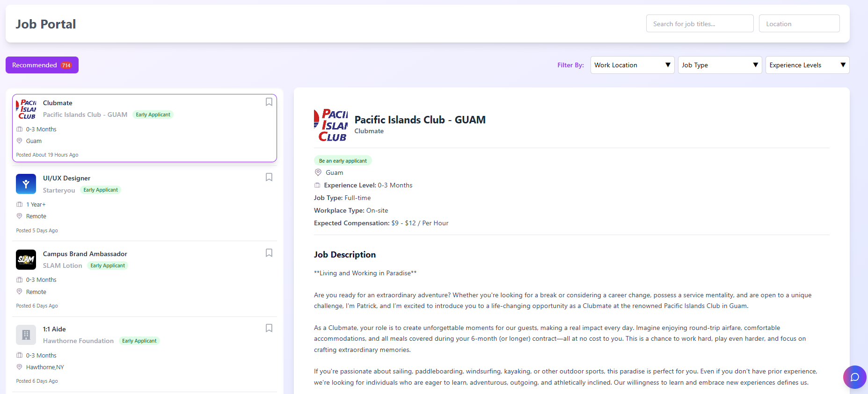This screenshot has width=868, height=394.
Task: Click 'Posted 5 Days Ago' text
Action: [37, 230]
